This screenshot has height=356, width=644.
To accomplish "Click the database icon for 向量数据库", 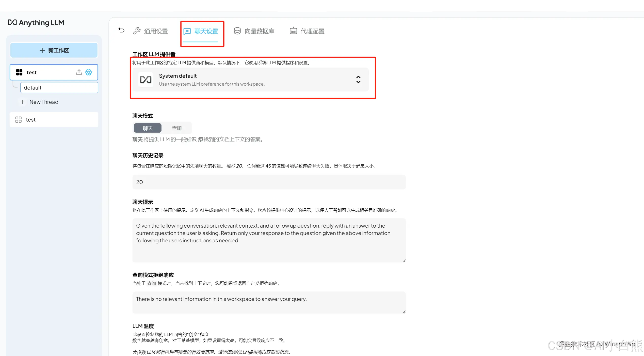I will [x=237, y=31].
